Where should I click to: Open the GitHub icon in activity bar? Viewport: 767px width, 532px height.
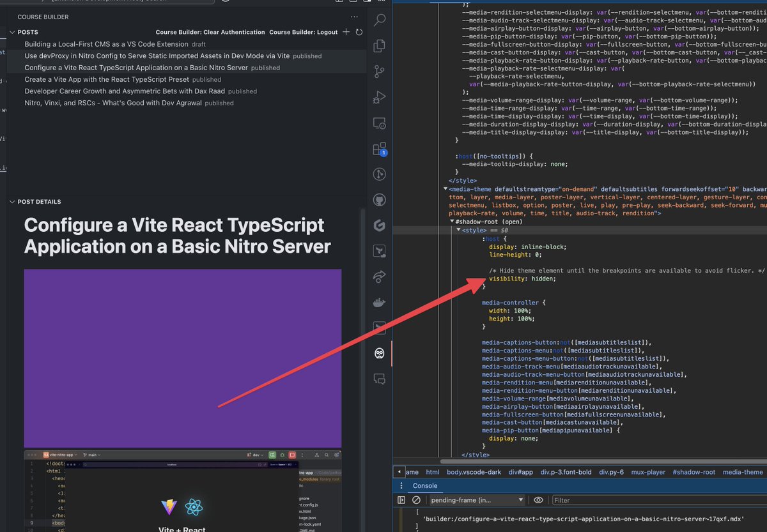(x=380, y=200)
